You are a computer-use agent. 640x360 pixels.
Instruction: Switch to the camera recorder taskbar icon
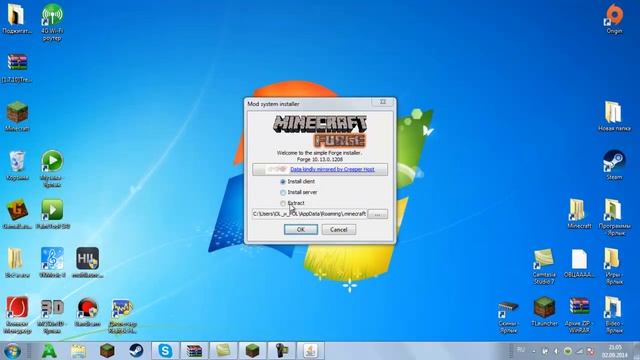(281, 351)
